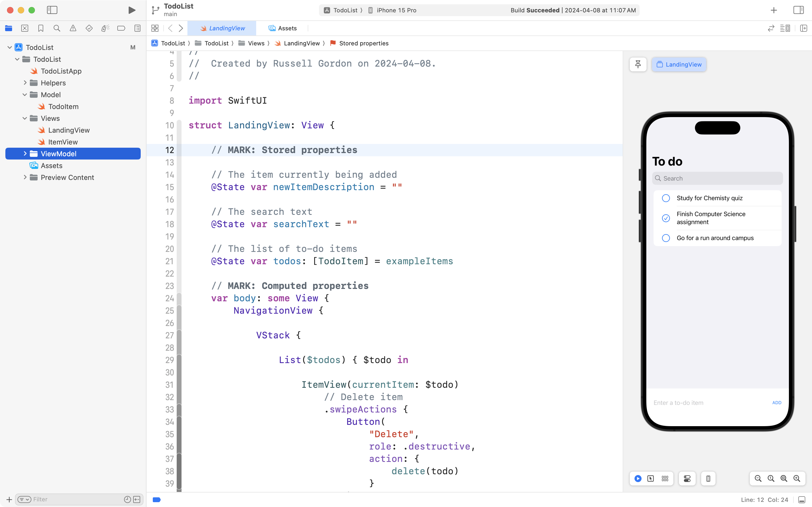Select the Debug navigator spray icon
Viewport: 812px width, 507px height.
[105, 28]
